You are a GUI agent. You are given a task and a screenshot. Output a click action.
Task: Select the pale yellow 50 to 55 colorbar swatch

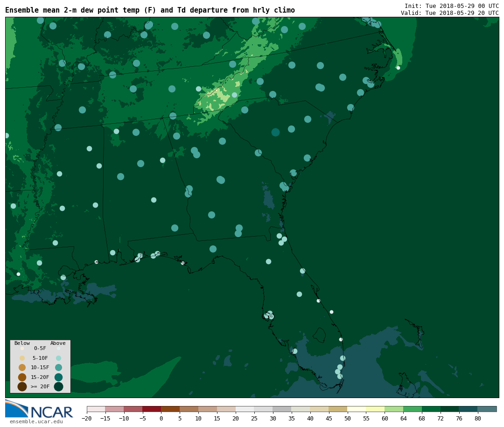click(357, 409)
